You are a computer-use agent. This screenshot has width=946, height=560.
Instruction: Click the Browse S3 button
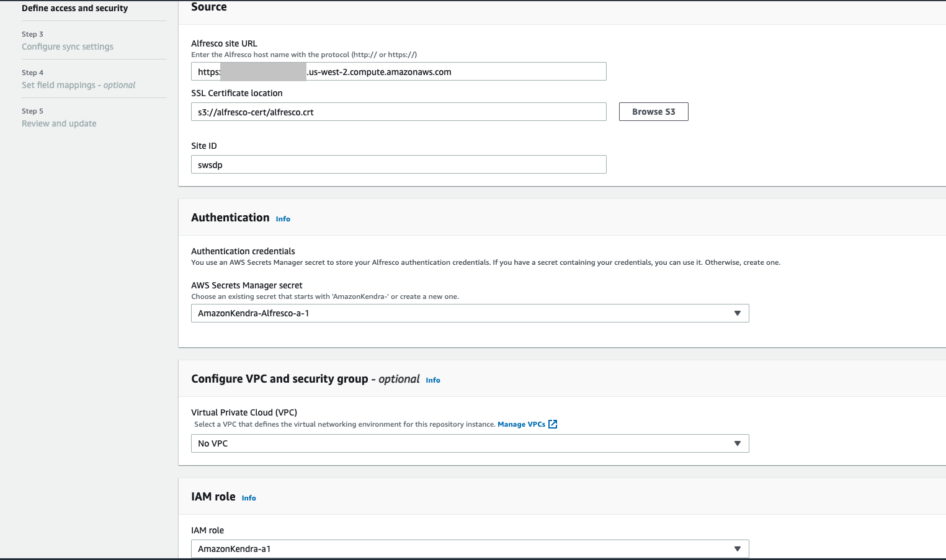(x=653, y=112)
